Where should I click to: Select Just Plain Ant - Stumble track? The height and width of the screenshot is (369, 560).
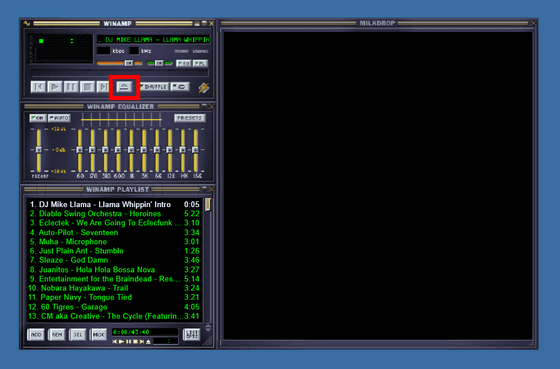tap(115, 251)
